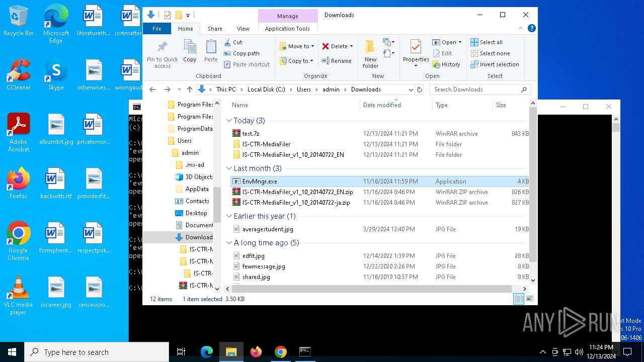Image resolution: width=644 pixels, height=362 pixels.
Task: Click the file list horizontal scrollbar
Action: click(x=371, y=289)
